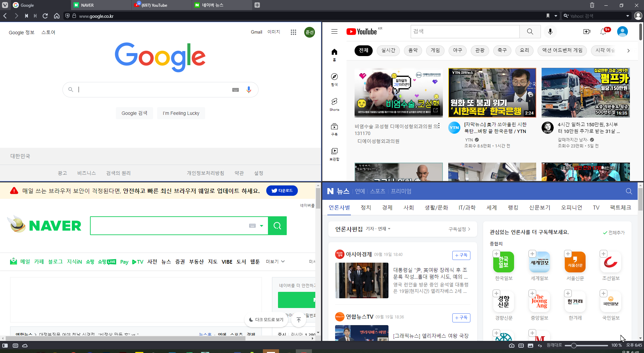
Task: Open the sync cloud icon in status bar
Action: pyautogui.click(x=25, y=345)
